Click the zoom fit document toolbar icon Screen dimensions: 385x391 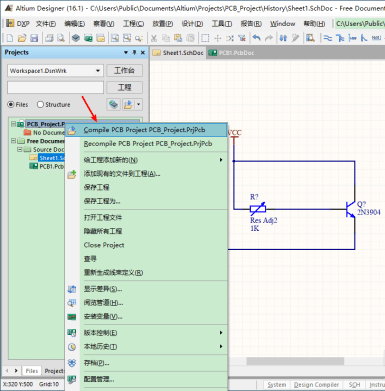pyautogui.click(x=115, y=38)
